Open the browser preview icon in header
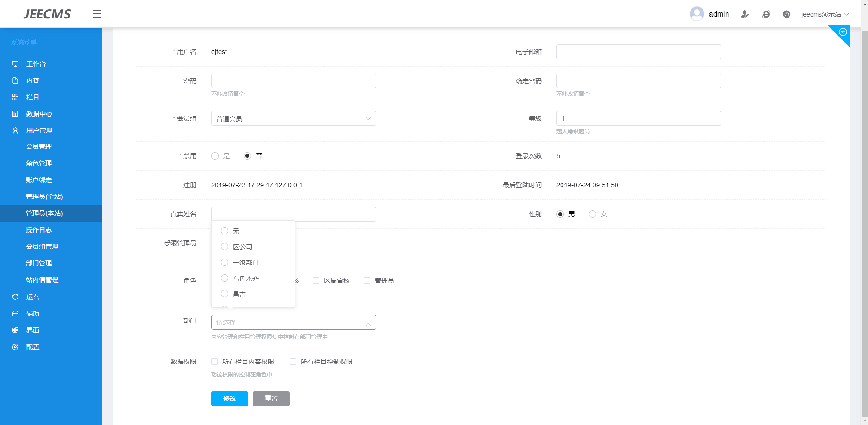 coord(766,14)
